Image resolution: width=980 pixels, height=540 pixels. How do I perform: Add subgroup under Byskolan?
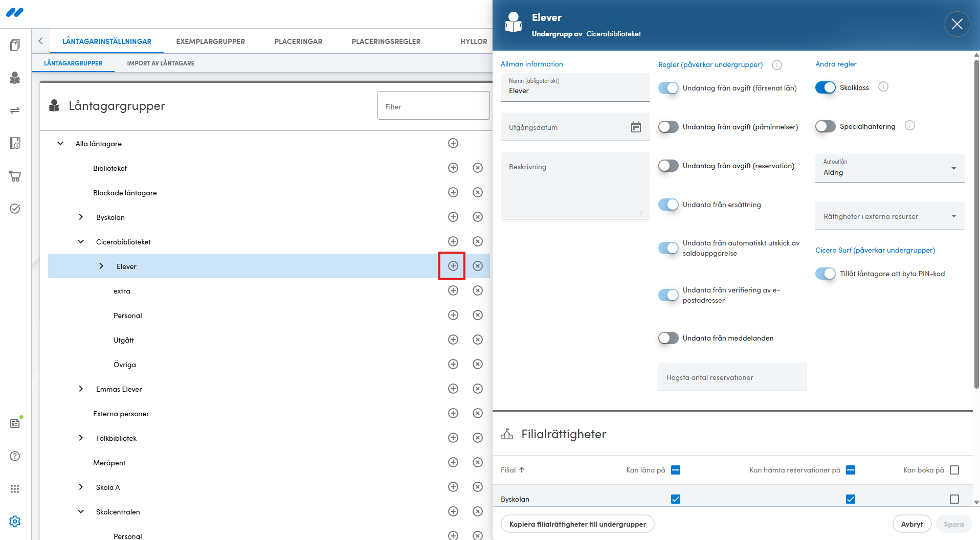click(x=453, y=217)
